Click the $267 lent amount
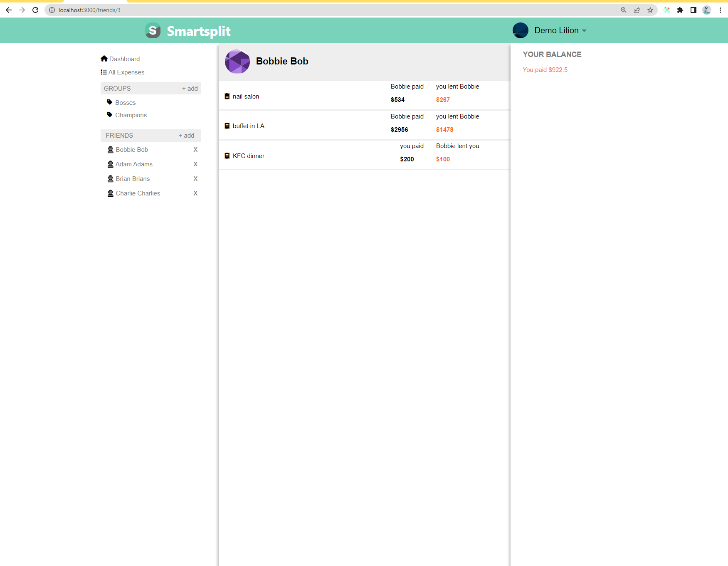This screenshot has width=728, height=566. coord(443,100)
